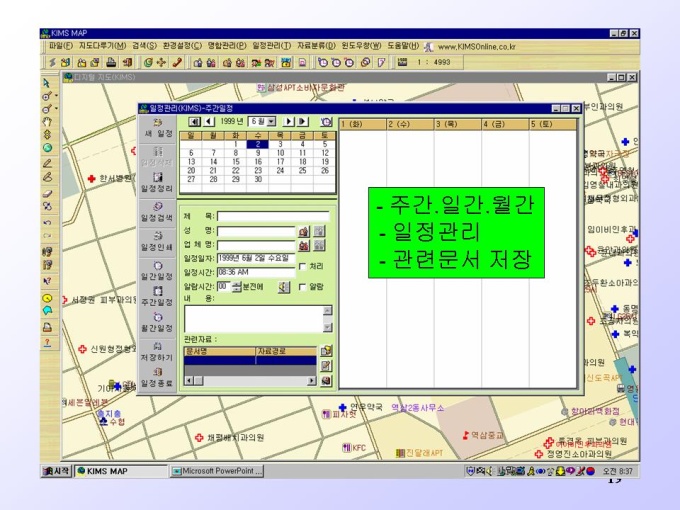Switch to 일간일정 daily schedule view
The height and width of the screenshot is (510, 680).
click(157, 265)
